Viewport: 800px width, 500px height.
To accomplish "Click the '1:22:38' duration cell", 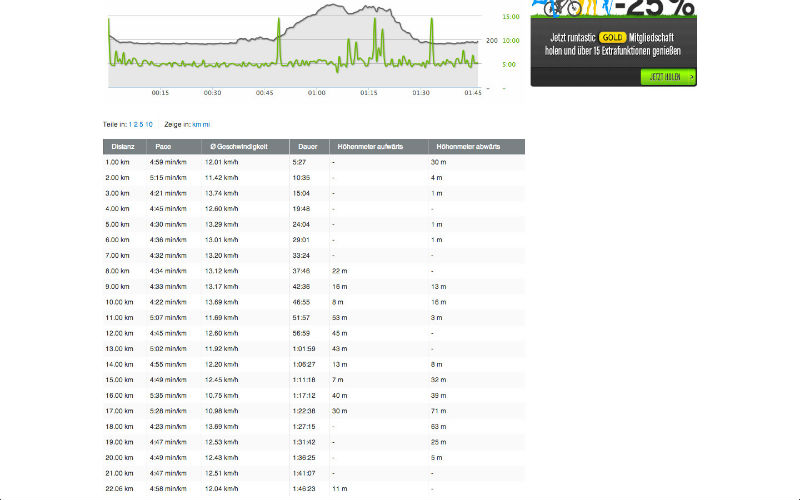I will point(304,411).
